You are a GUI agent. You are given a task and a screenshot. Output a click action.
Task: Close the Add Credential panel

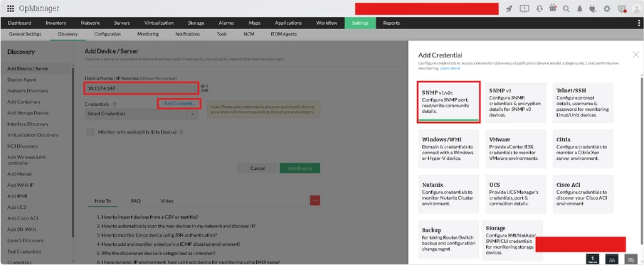click(x=635, y=55)
